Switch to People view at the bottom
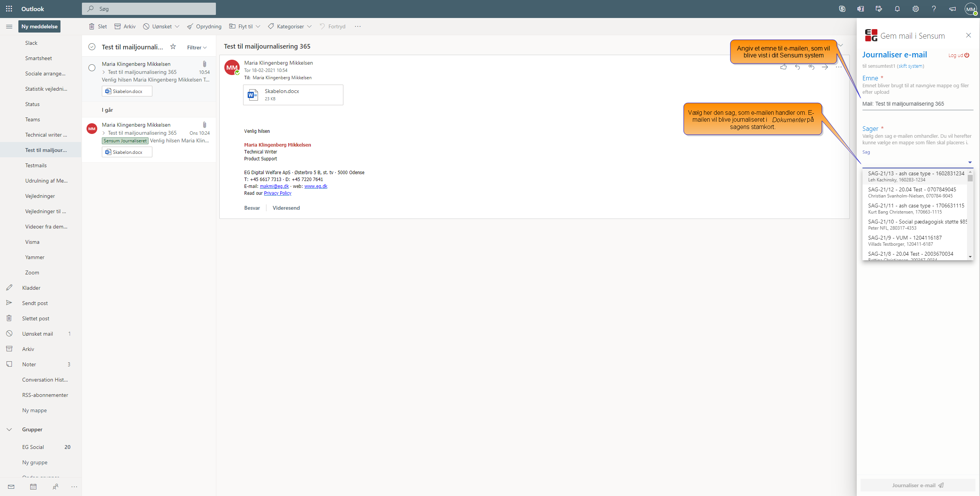 click(x=56, y=487)
